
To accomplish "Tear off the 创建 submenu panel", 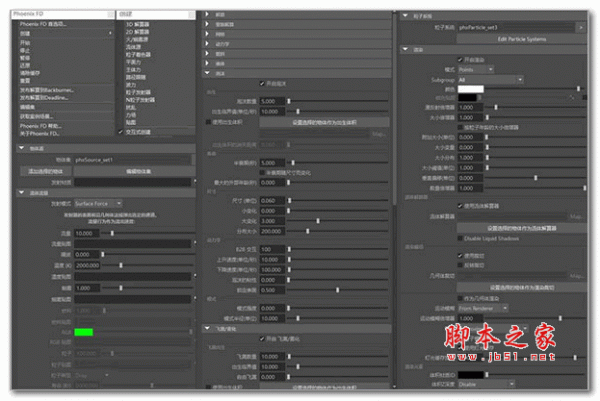I will tap(191, 14).
